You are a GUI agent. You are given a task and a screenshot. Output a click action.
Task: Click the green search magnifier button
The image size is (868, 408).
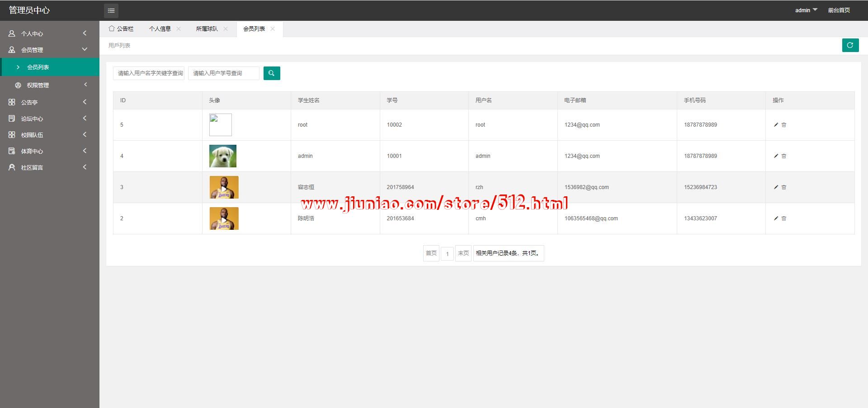pyautogui.click(x=272, y=73)
